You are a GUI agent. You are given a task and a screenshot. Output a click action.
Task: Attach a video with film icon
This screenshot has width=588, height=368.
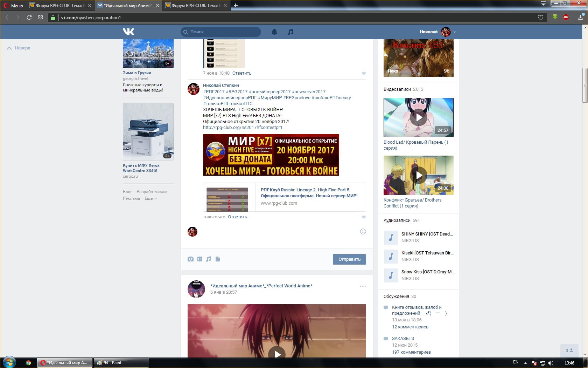coord(199,259)
